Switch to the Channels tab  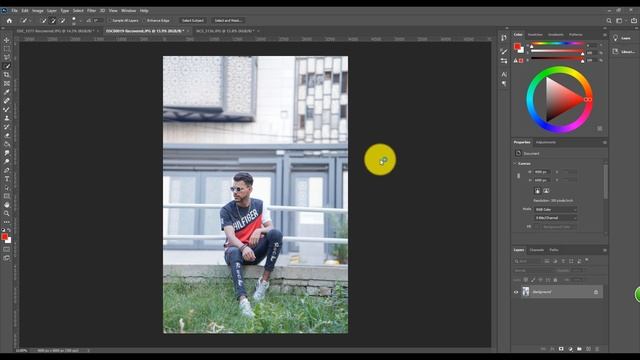click(537, 250)
